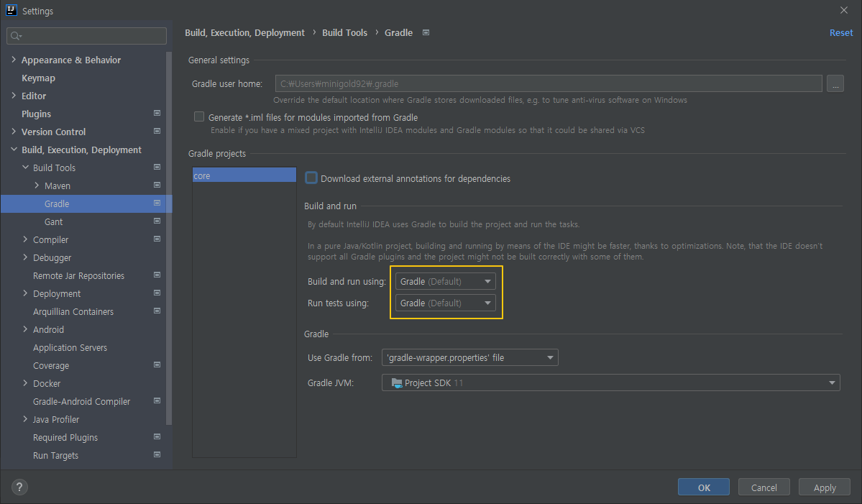This screenshot has width=862, height=504.
Task: Open the Use Gradle from dropdown
Action: tap(470, 357)
